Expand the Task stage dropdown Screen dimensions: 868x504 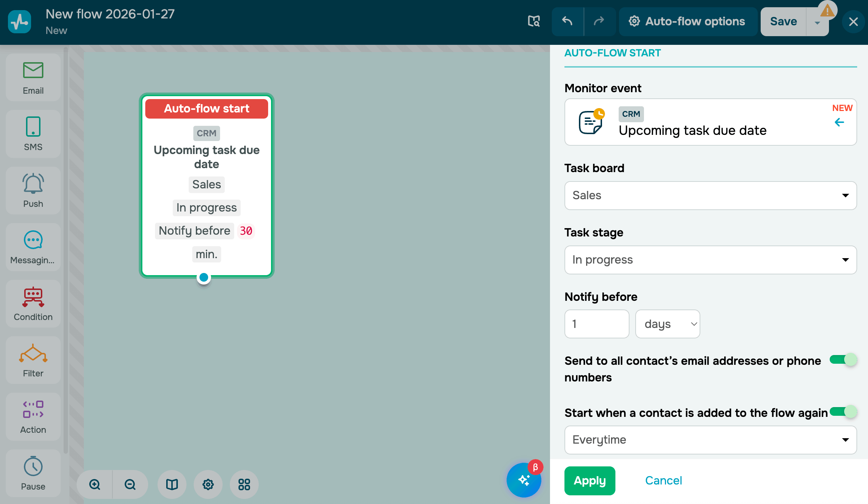(710, 260)
